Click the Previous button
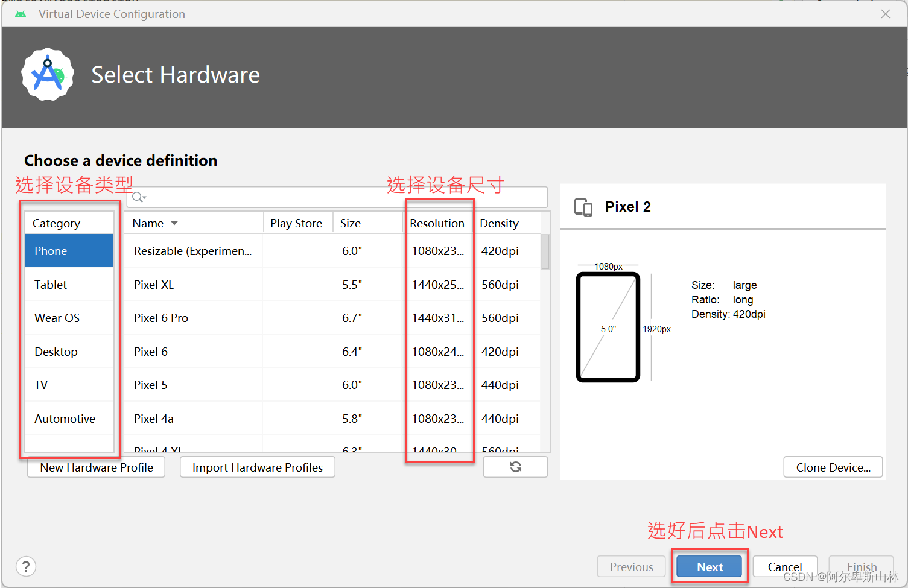This screenshot has height=588, width=908. pos(631,567)
